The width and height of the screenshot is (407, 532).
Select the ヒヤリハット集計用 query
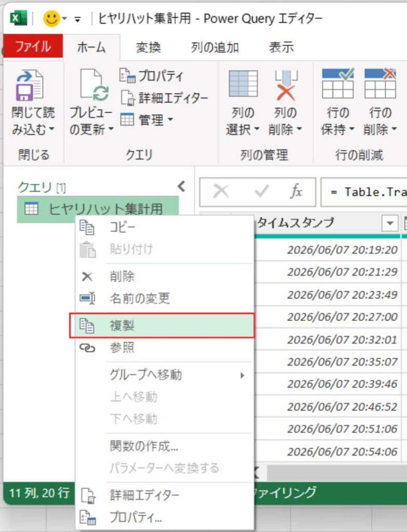[98, 209]
